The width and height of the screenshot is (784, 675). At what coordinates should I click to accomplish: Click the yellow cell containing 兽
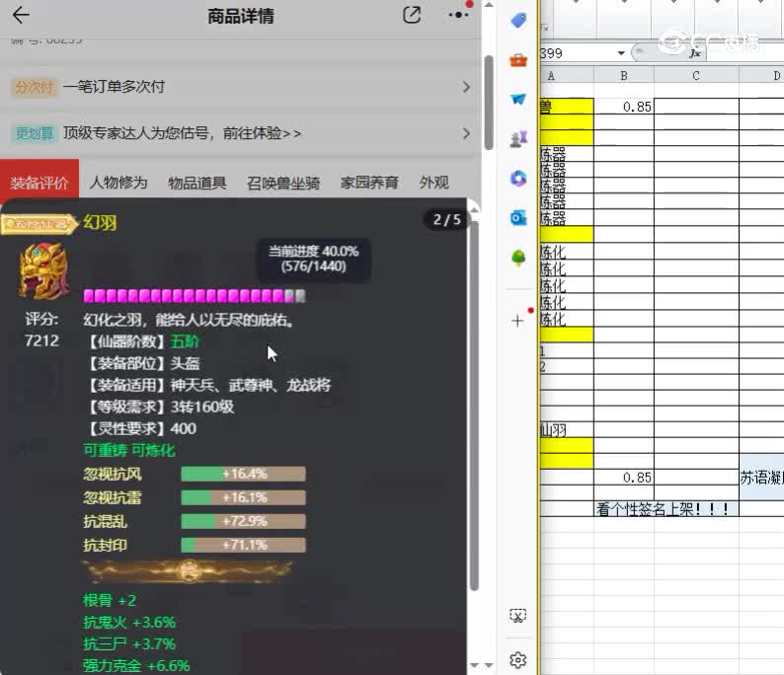[567, 107]
